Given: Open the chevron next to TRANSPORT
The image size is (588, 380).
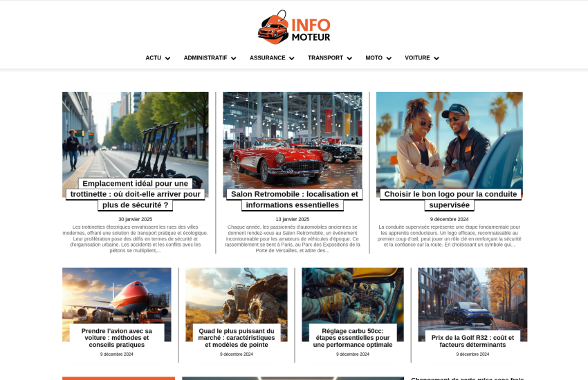Looking at the screenshot, I should tap(349, 59).
